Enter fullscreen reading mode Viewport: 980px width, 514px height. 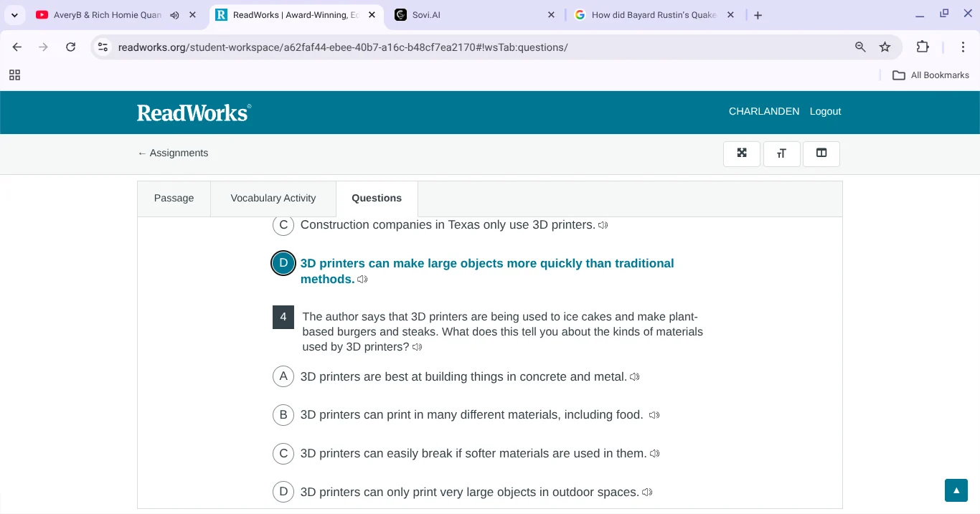pos(741,153)
